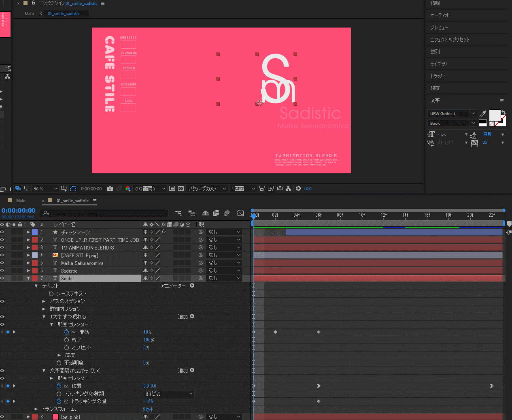Hide the チェックマーク layer with eye icon

[x=2, y=232]
